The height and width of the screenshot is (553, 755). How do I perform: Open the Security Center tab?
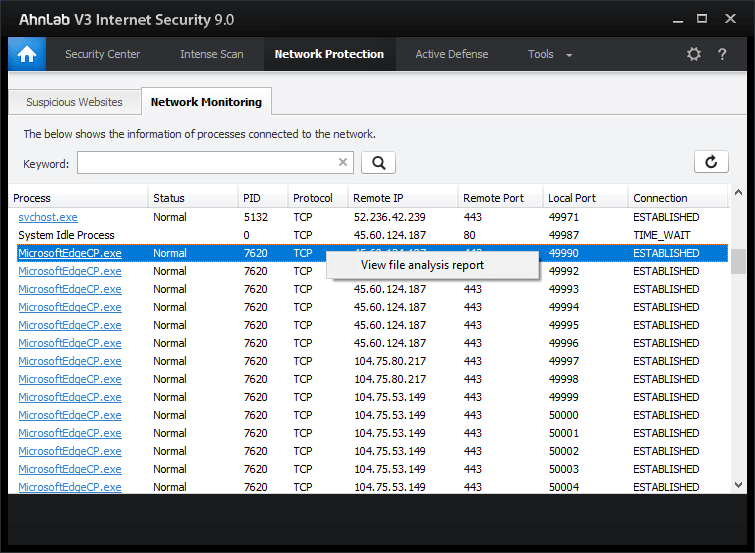pyautogui.click(x=102, y=54)
